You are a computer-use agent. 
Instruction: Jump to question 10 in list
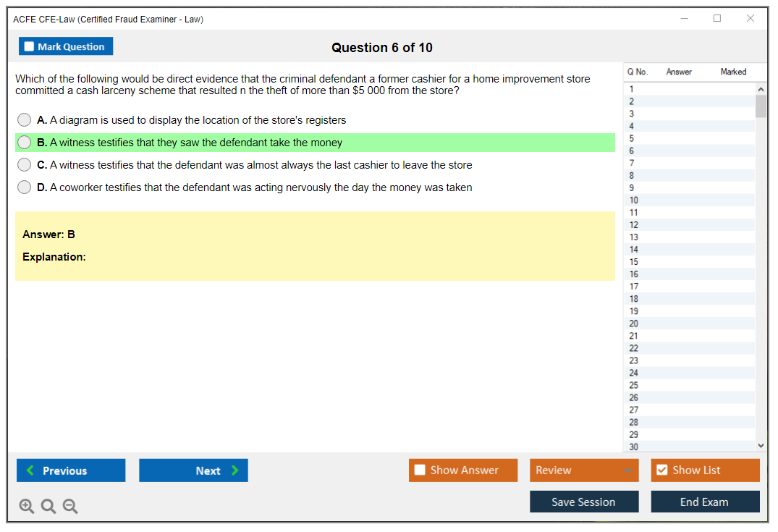tap(635, 200)
